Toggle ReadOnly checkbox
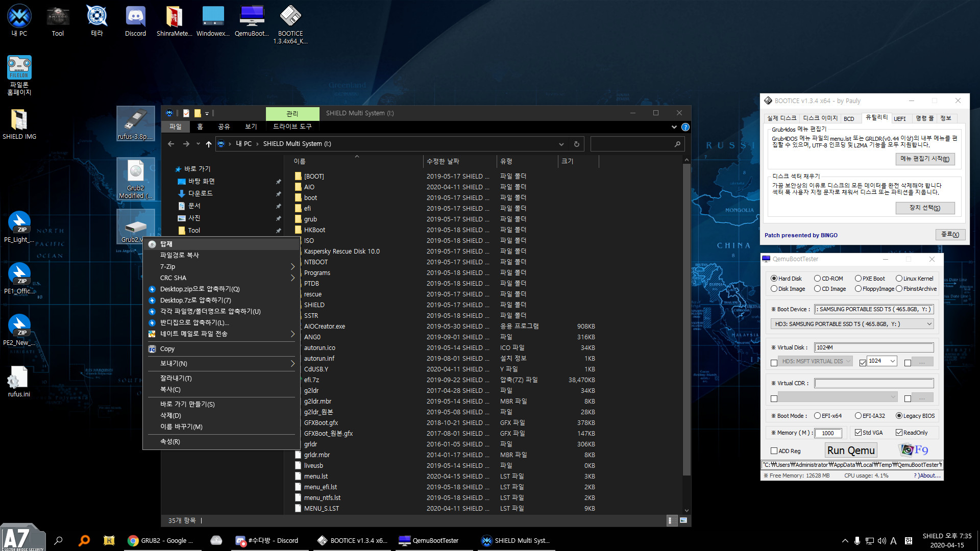This screenshot has height=551, width=980. point(912,433)
